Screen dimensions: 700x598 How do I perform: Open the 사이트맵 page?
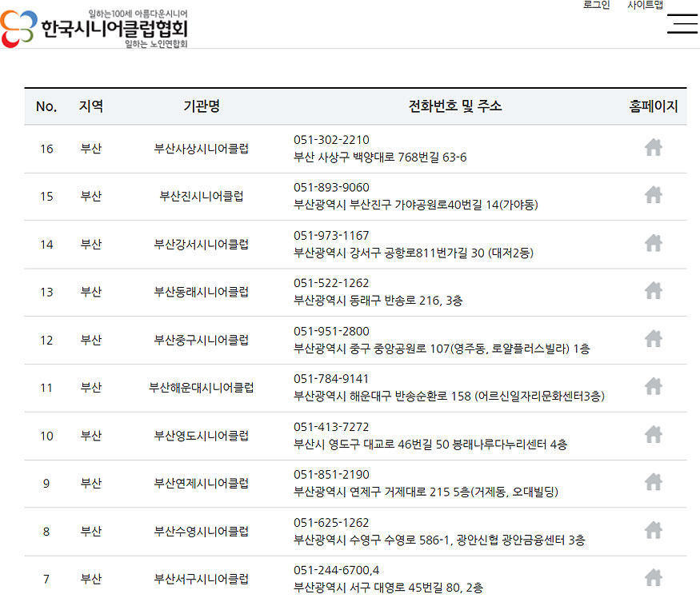click(x=646, y=6)
